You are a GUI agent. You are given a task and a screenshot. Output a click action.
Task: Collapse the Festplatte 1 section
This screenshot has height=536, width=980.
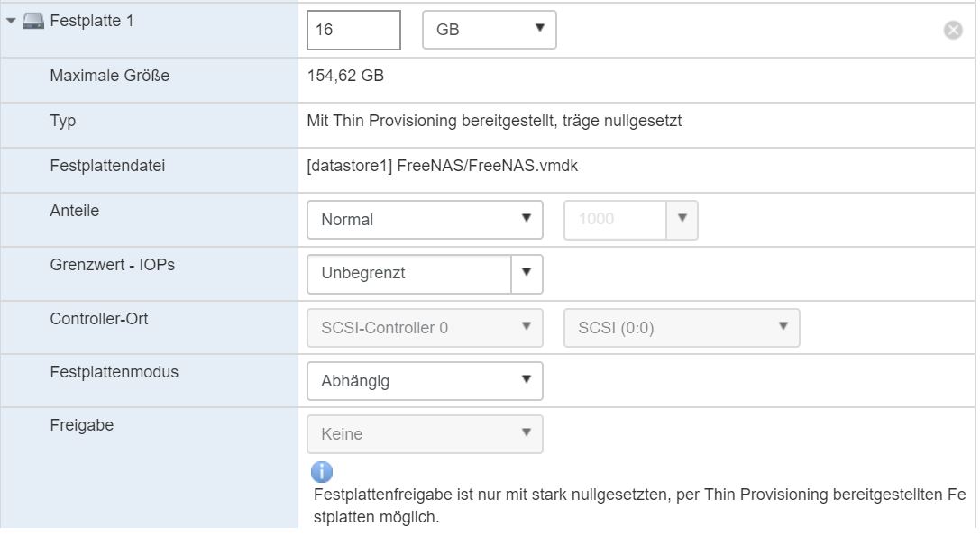[10, 21]
